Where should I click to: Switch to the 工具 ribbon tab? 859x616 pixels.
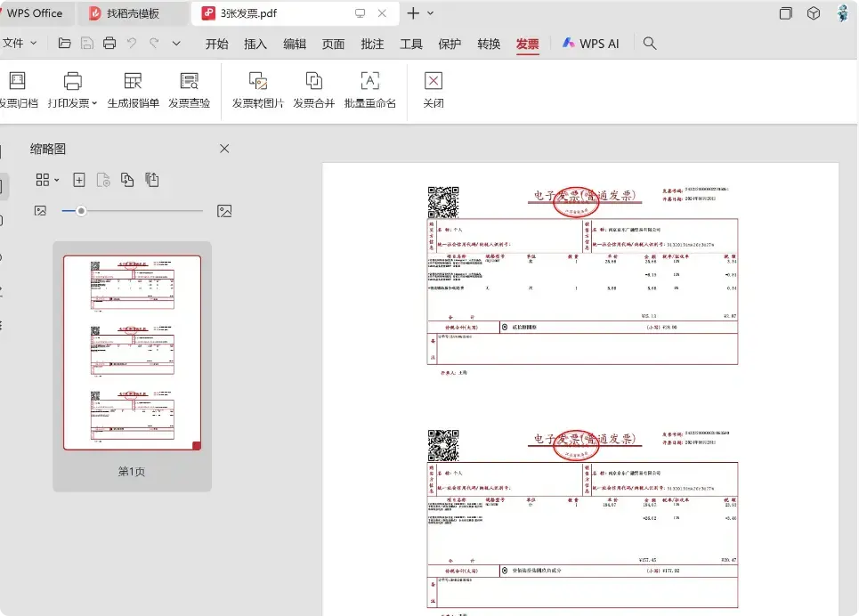(410, 43)
